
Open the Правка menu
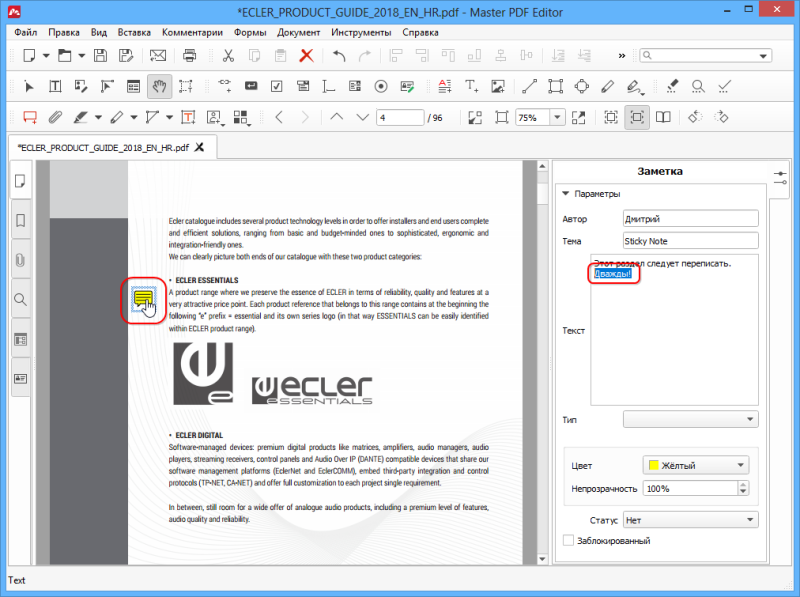[64, 32]
